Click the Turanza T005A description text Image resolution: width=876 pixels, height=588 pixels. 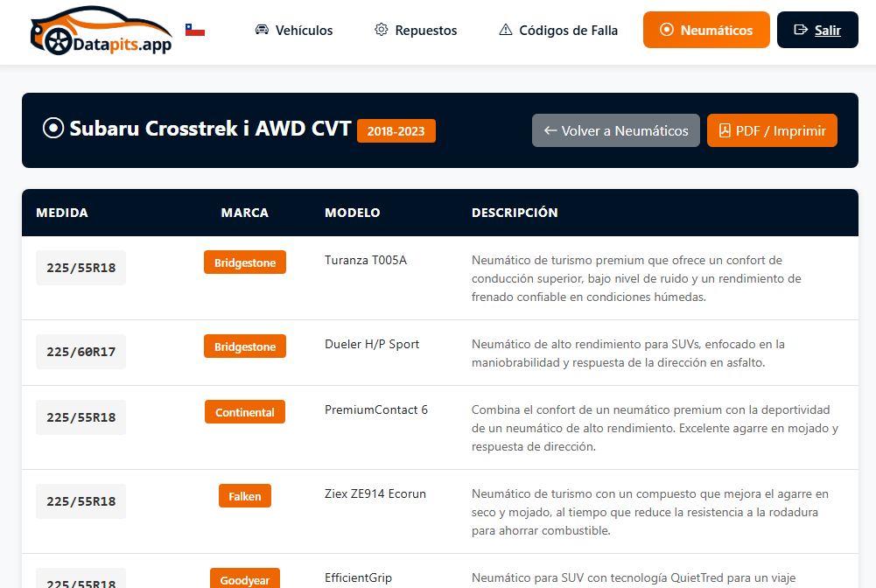[636, 278]
